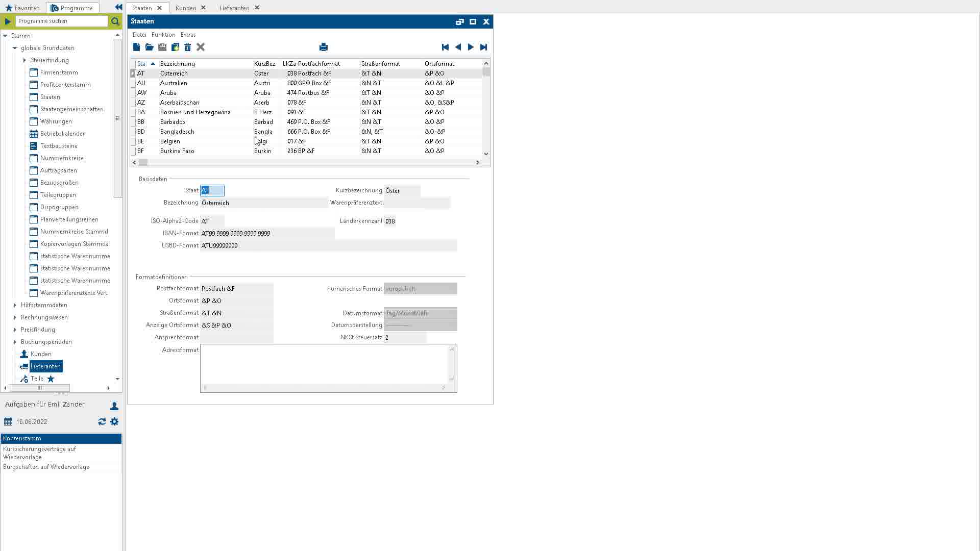The image size is (980, 551).
Task: Go to next record arrow
Action: point(471,47)
